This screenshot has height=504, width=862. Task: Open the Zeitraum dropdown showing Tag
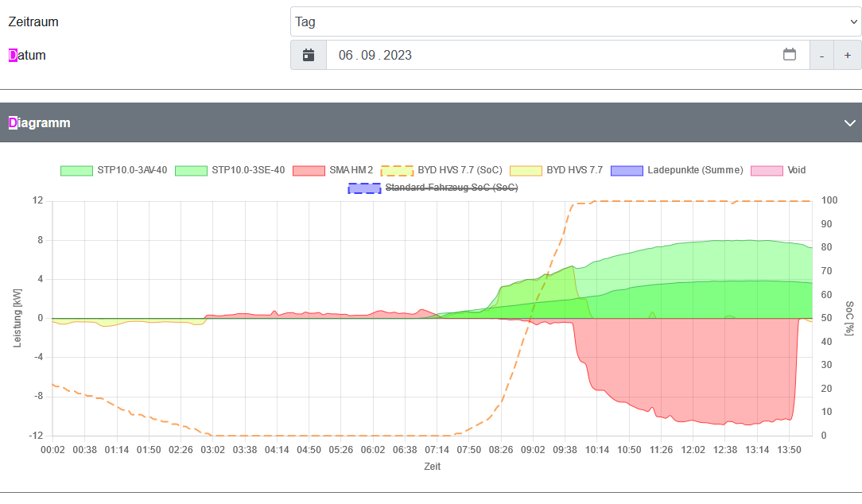[576, 21]
